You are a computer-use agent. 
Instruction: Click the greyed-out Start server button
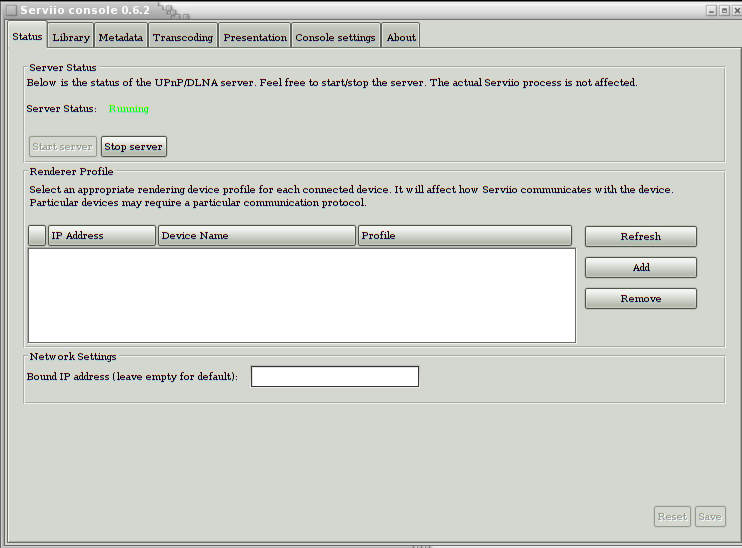(x=62, y=147)
